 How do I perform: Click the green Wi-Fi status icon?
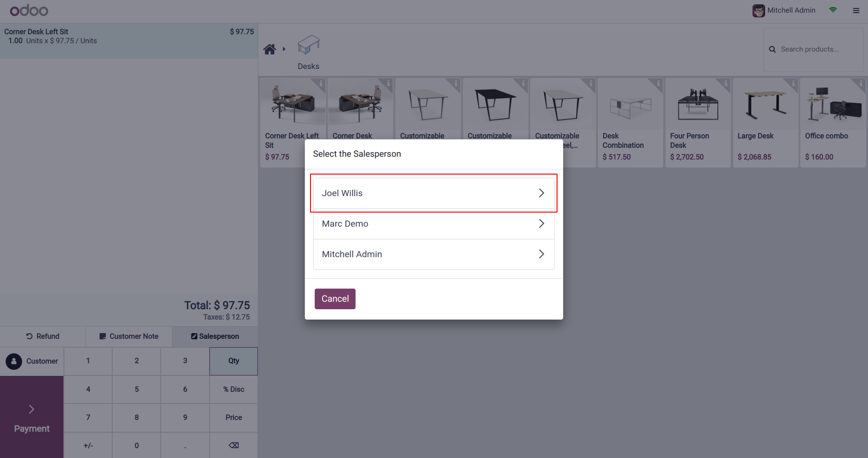tap(833, 10)
